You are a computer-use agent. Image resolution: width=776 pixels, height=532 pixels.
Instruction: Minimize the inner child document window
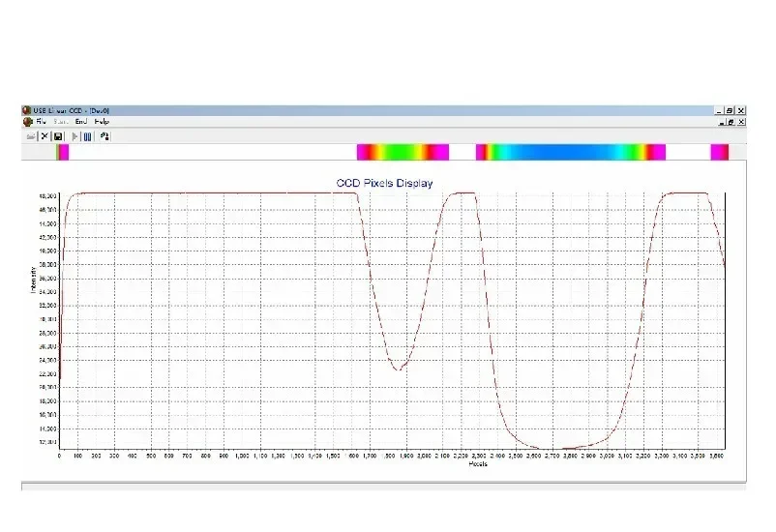tap(719, 123)
